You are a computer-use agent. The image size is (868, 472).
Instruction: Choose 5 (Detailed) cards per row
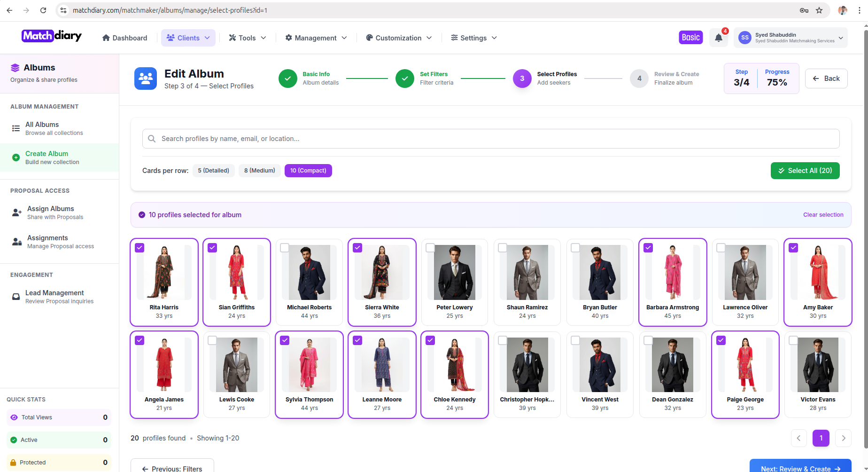[x=213, y=171]
